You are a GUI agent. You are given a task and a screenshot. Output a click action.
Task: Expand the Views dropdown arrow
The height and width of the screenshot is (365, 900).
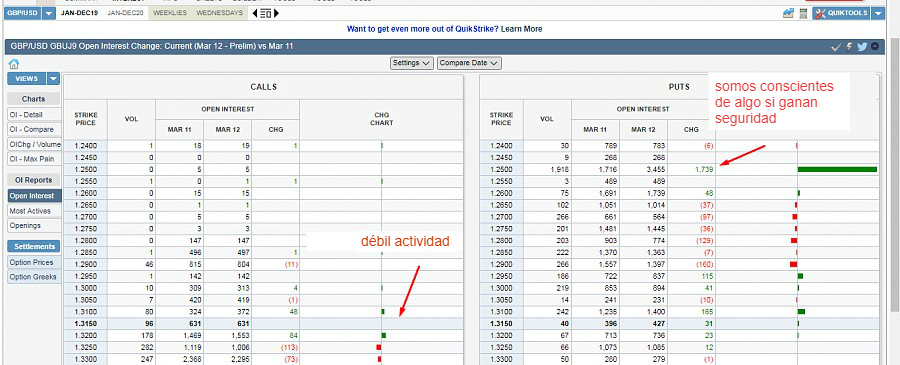(x=53, y=79)
